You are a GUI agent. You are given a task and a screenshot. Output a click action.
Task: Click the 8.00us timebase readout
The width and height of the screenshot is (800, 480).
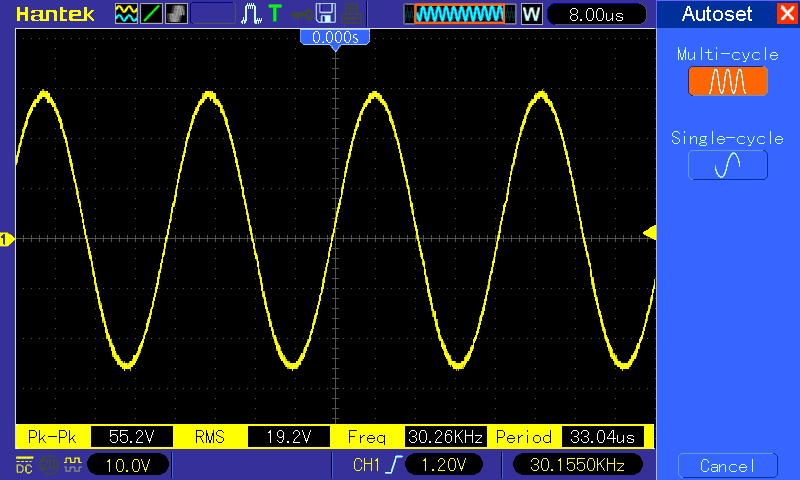[596, 14]
